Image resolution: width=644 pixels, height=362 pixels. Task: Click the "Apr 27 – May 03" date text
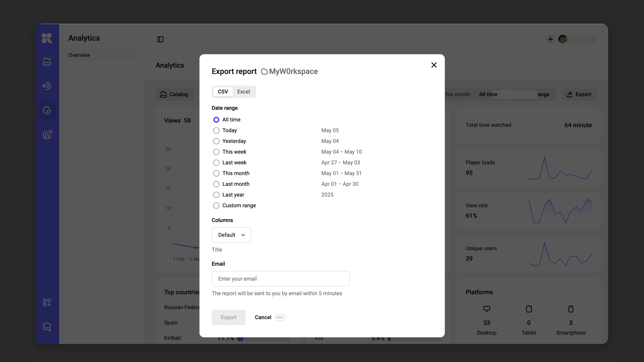(340, 163)
